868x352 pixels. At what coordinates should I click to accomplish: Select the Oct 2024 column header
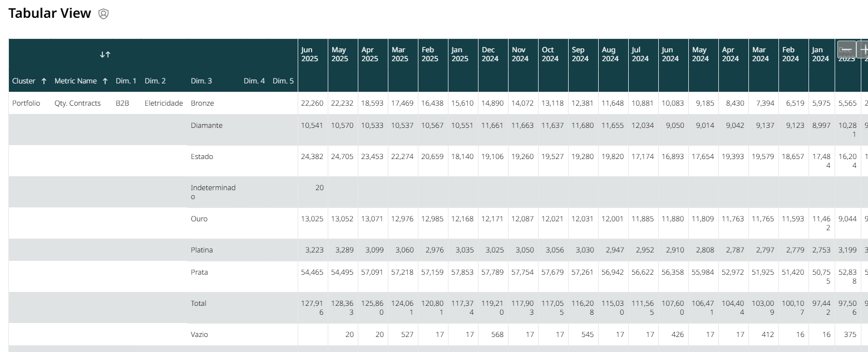[x=550, y=54]
